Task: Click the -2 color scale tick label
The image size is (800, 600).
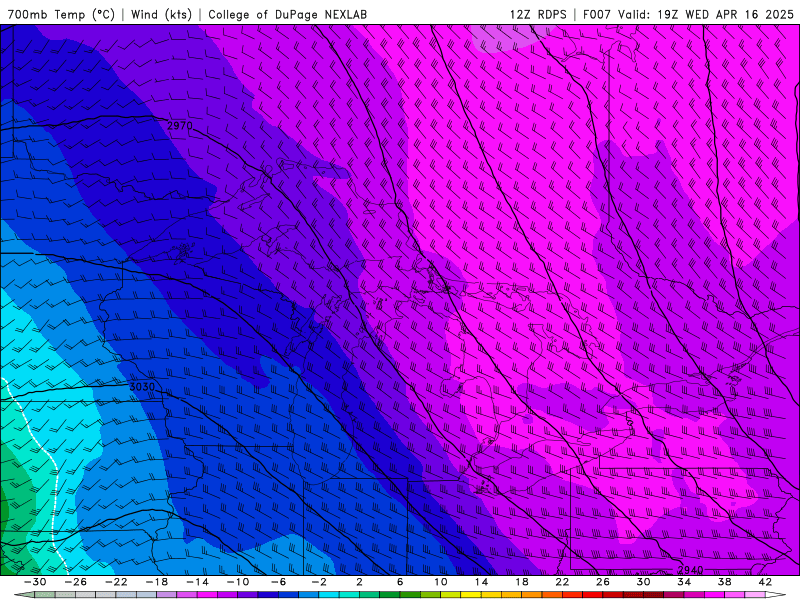Action: click(x=319, y=582)
